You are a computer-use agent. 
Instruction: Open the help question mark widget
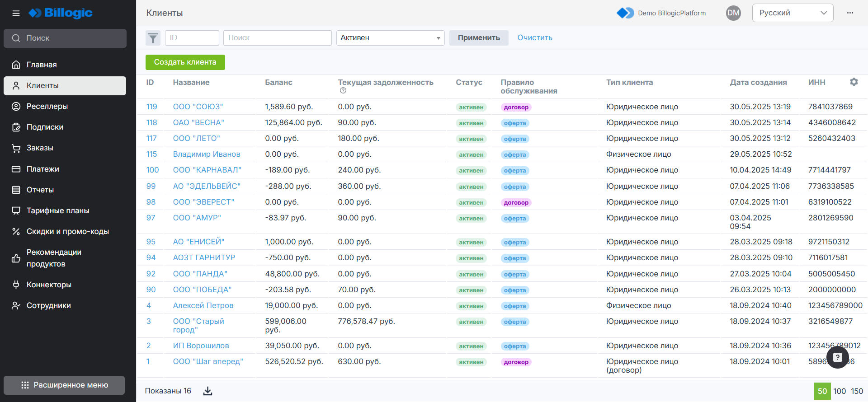(837, 357)
